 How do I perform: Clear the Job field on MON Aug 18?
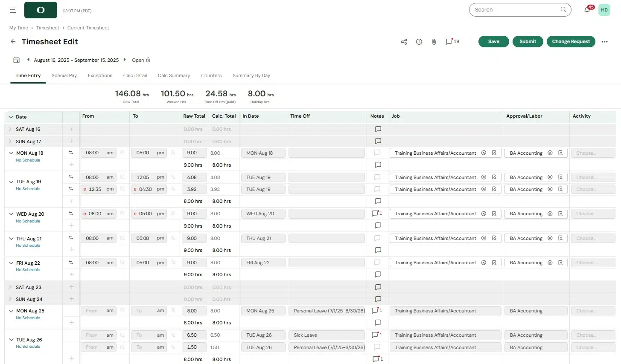click(484, 153)
